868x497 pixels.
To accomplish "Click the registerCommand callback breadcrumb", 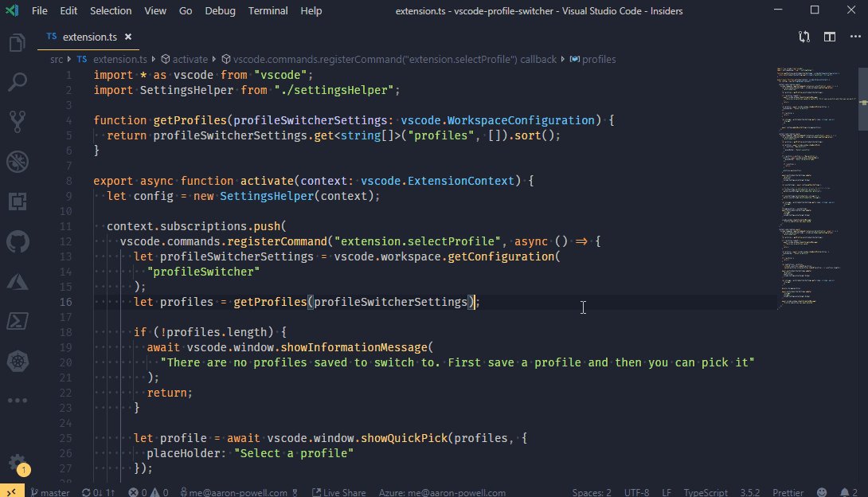I will [x=389, y=59].
